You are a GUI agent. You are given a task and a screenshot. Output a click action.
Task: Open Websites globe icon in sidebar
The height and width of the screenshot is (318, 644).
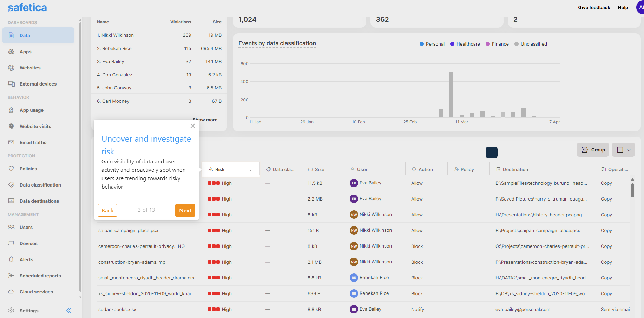[x=11, y=68]
